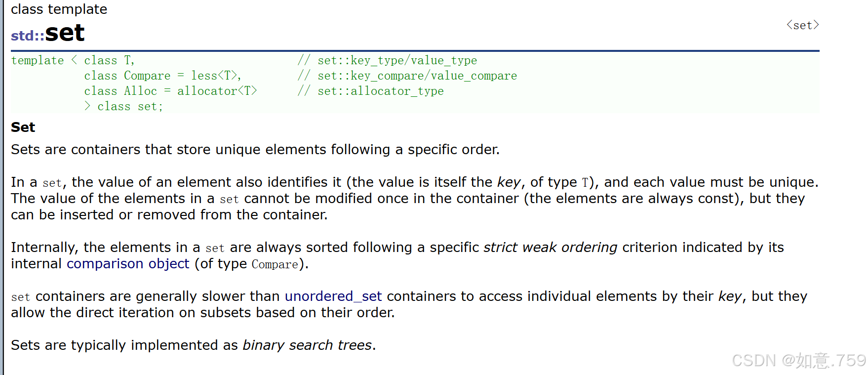Click the large 'set' title word

click(x=65, y=33)
